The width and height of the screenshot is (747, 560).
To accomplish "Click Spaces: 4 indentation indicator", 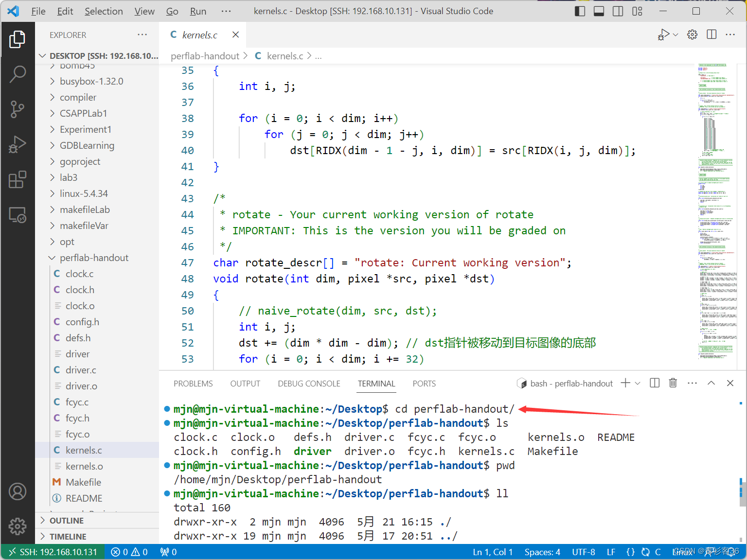I will point(542,552).
